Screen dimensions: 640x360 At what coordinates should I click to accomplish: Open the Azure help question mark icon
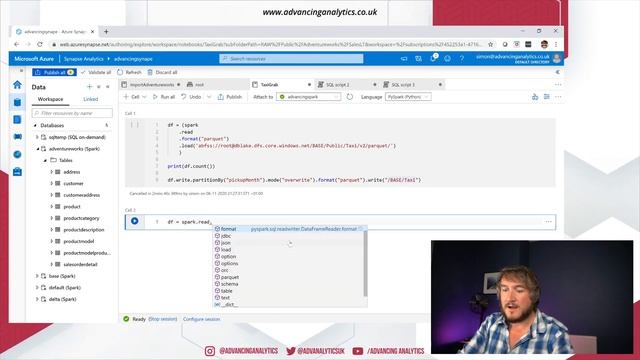462,59
